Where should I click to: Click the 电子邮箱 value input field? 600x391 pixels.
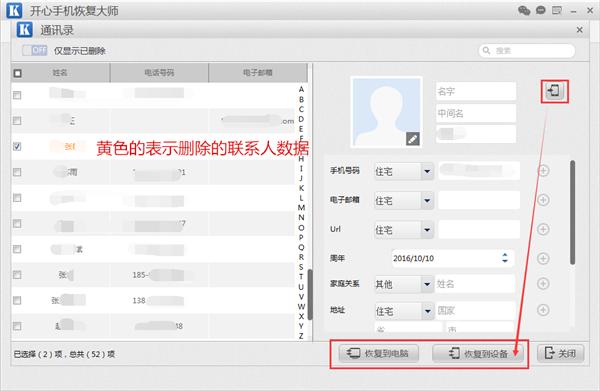479,200
